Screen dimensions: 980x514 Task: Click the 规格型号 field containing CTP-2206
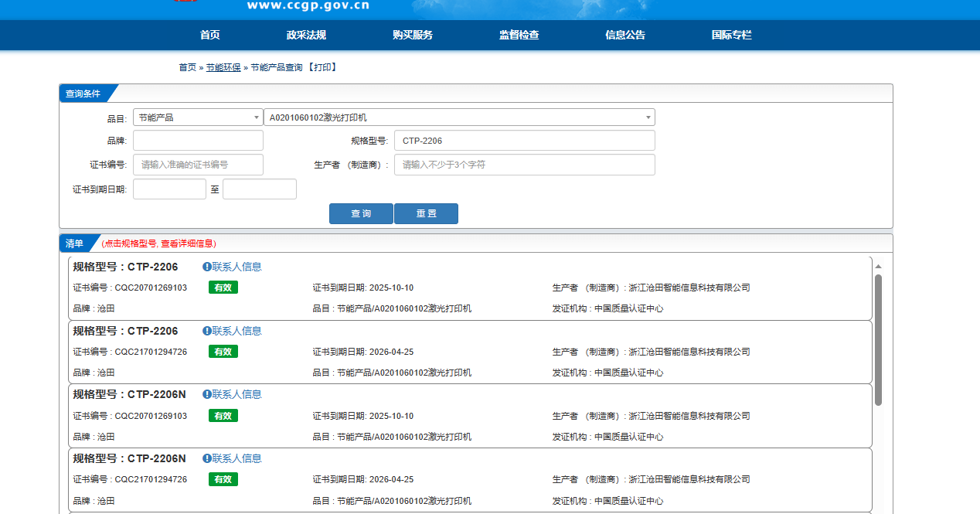tap(524, 141)
